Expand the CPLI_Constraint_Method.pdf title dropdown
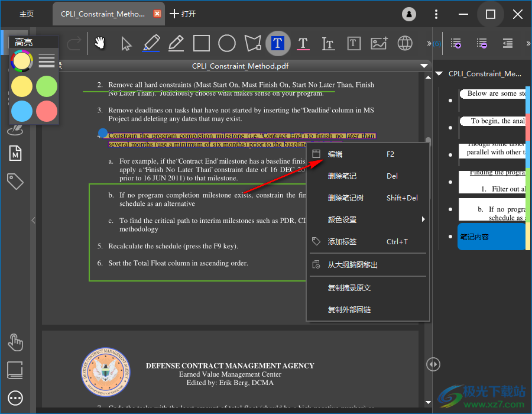Screen dimensions: 532x414 424,66
